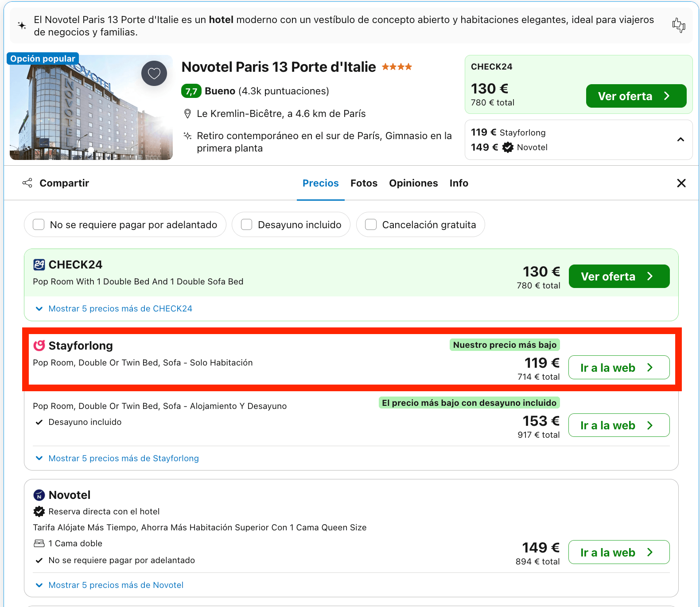Screen dimensions: 700x607
Task: Click the share icon next to Compartir
Action: pos(27,183)
